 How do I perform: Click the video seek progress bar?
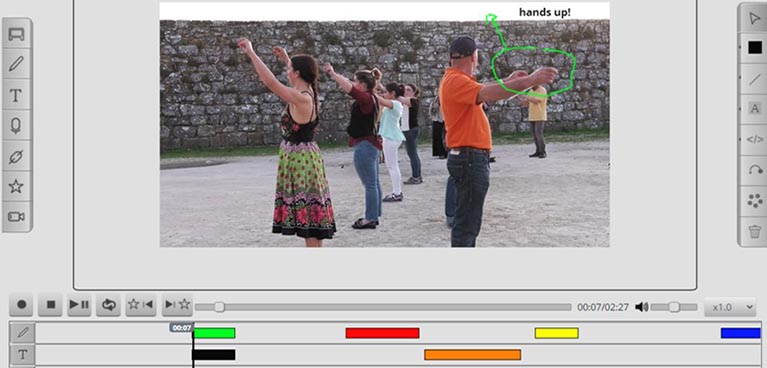[383, 307]
